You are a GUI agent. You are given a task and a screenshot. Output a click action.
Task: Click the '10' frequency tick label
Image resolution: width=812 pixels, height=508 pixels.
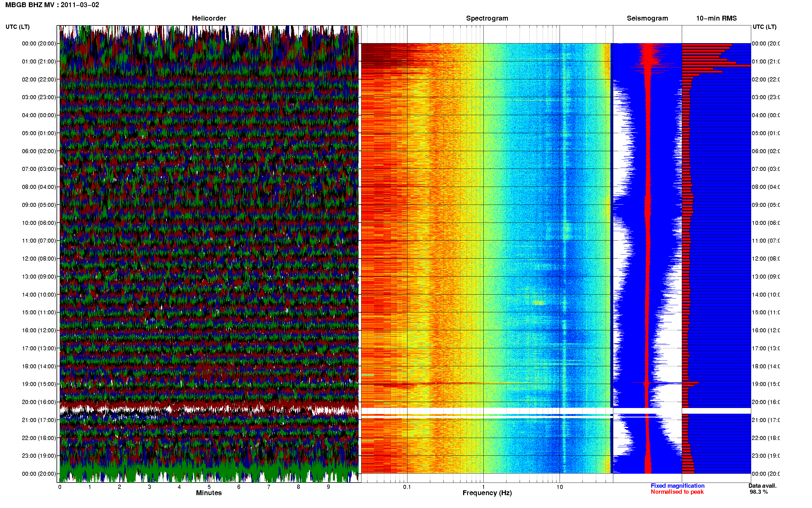coord(560,487)
